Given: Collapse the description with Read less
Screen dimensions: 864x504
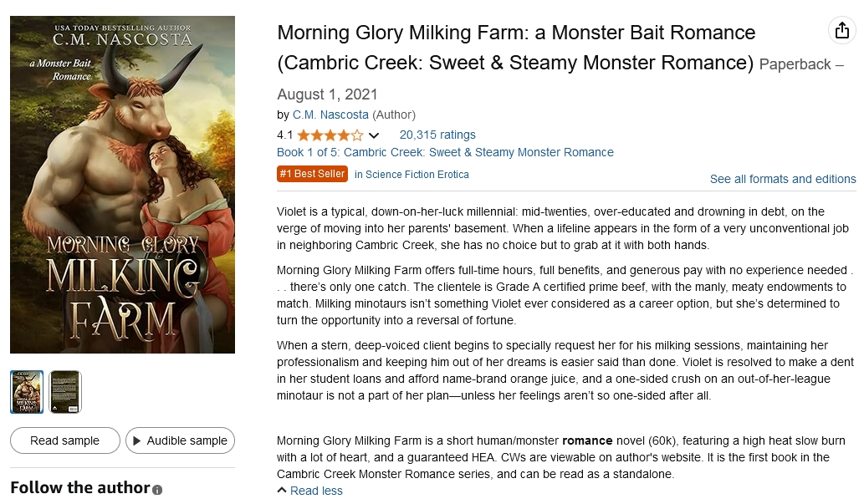Looking at the screenshot, I should pyautogui.click(x=310, y=491).
